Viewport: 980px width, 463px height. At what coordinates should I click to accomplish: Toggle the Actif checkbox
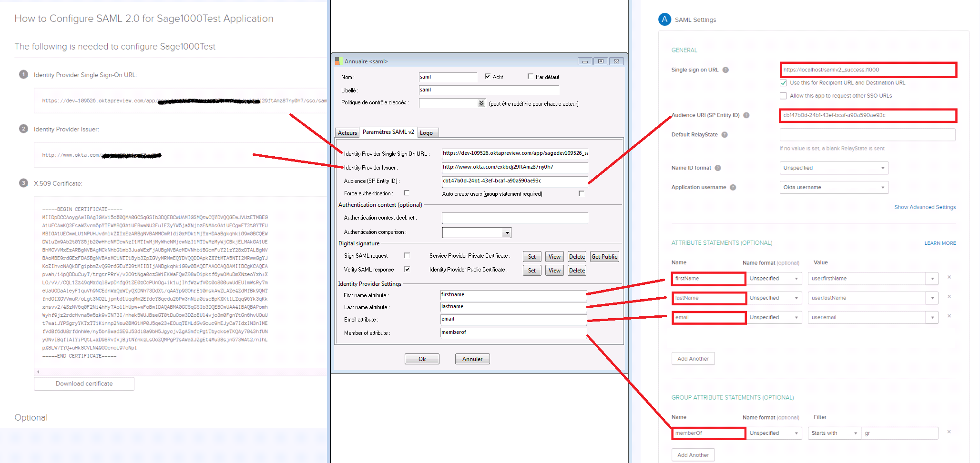click(x=488, y=76)
